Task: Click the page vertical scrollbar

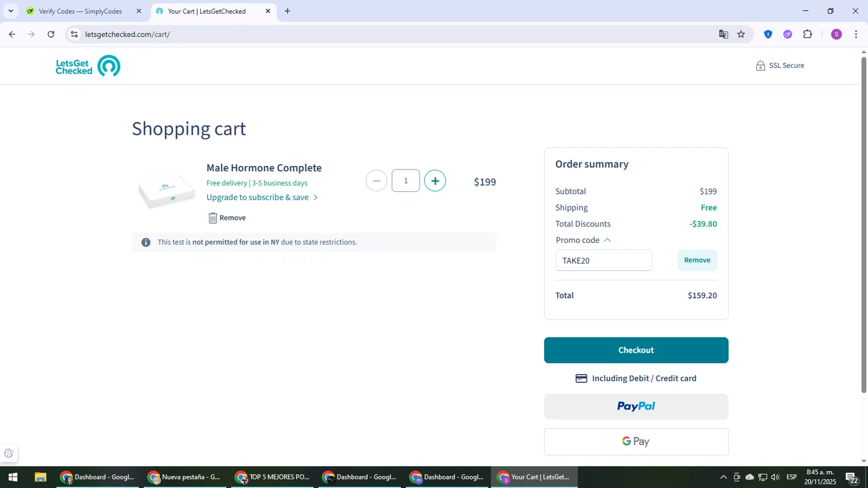Action: (x=863, y=225)
